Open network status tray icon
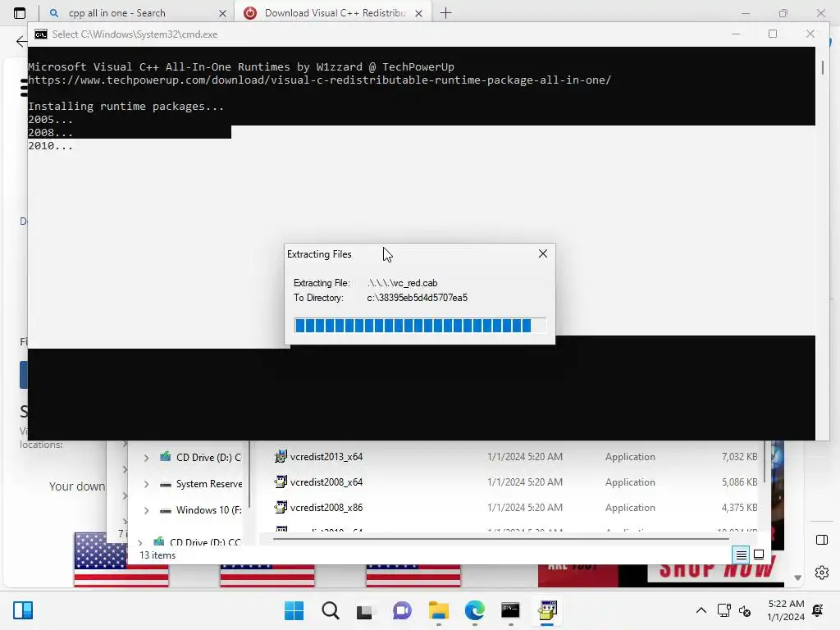The image size is (840, 630). click(724, 610)
